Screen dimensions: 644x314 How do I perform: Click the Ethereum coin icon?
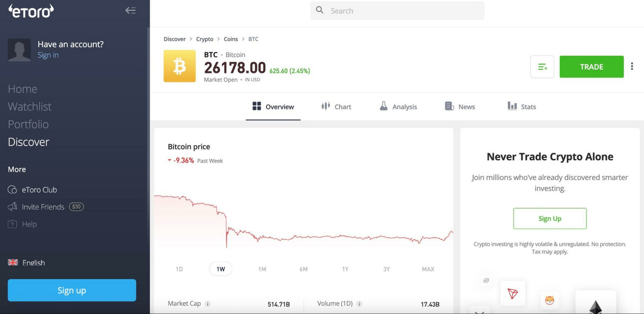point(596,303)
